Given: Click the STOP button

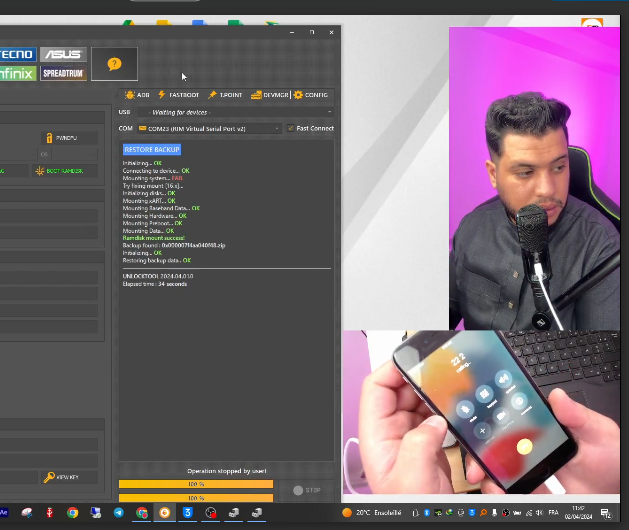Looking at the screenshot, I should [307, 490].
